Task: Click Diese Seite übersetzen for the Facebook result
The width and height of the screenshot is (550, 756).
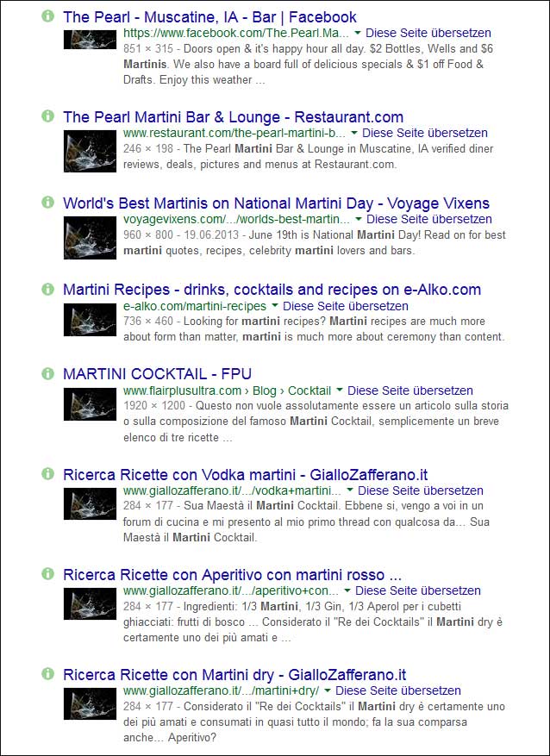Action: [428, 33]
